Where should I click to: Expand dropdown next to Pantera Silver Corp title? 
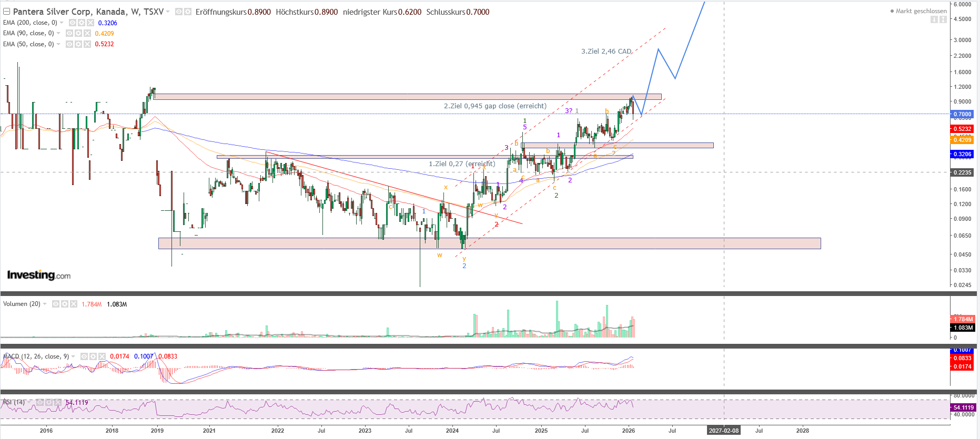168,12
